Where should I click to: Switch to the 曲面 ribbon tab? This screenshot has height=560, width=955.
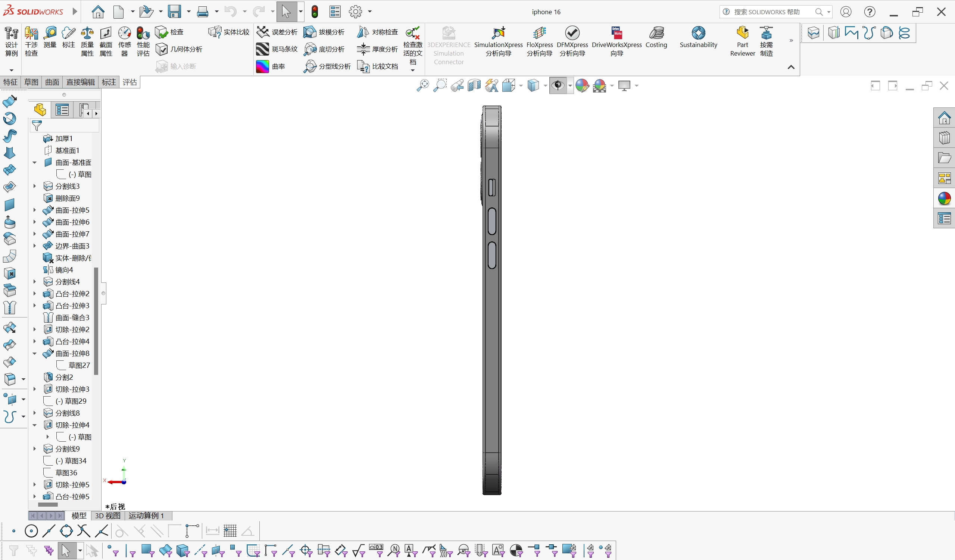pyautogui.click(x=52, y=82)
